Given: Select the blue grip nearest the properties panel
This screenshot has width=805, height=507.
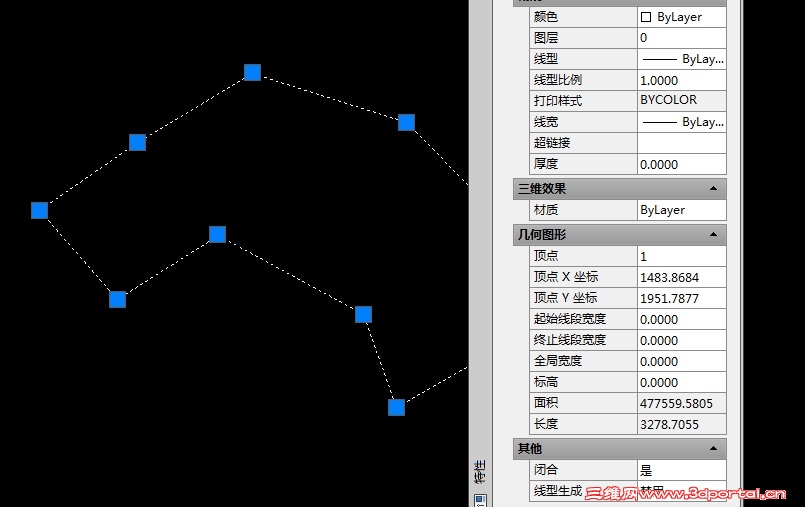Looking at the screenshot, I should coord(407,123).
